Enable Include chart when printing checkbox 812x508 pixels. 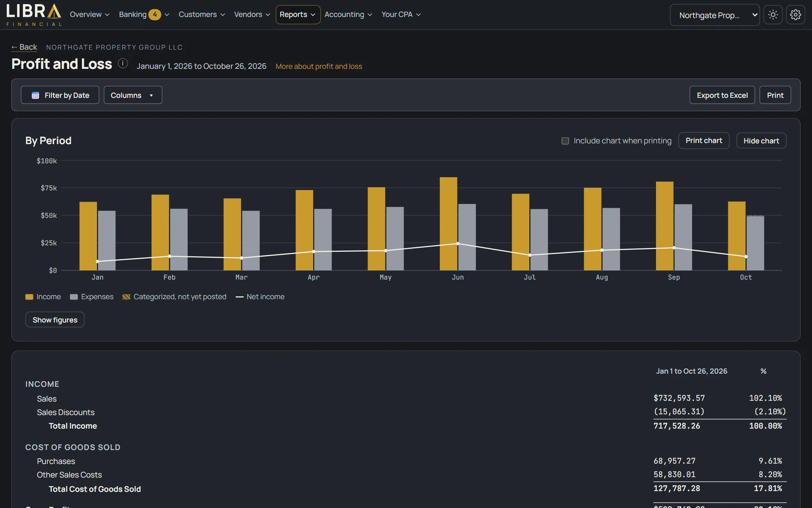(565, 141)
